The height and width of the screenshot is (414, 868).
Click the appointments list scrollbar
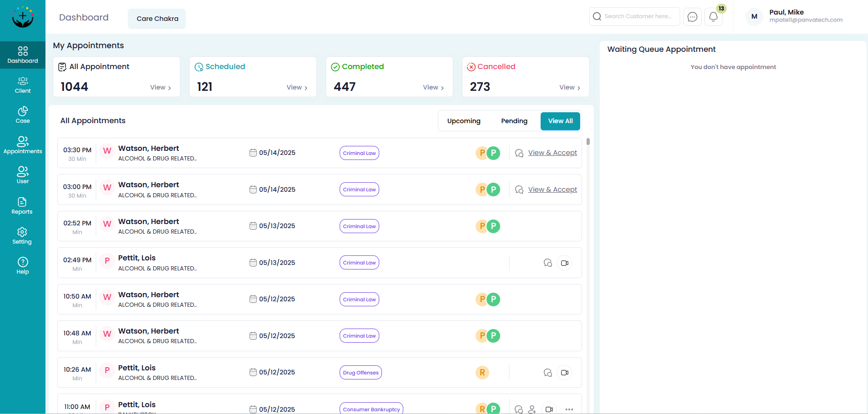tap(588, 142)
